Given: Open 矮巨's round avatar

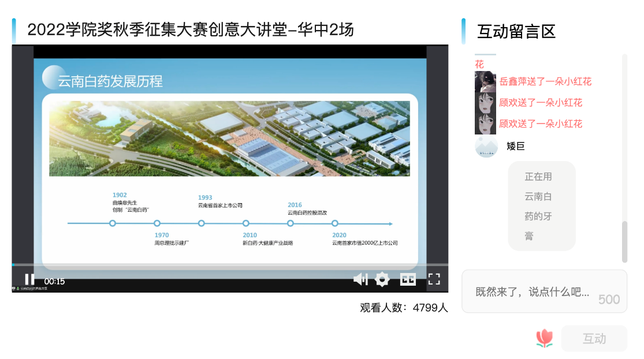Looking at the screenshot, I should (486, 146).
